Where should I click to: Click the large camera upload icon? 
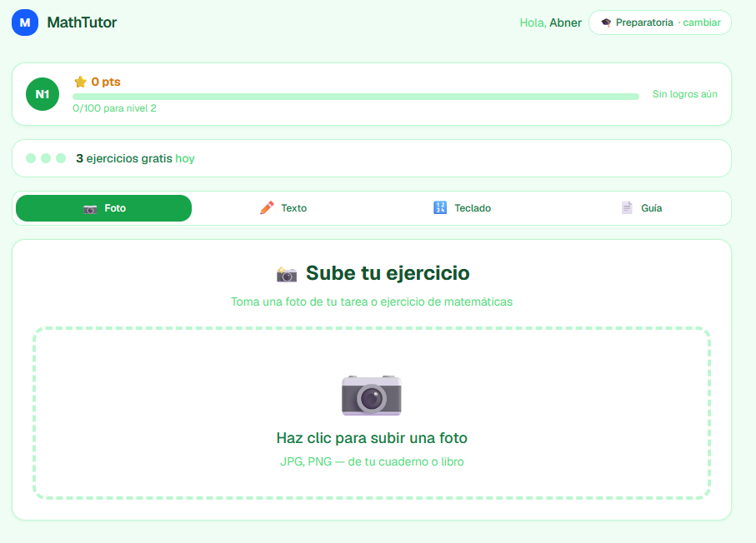[371, 396]
